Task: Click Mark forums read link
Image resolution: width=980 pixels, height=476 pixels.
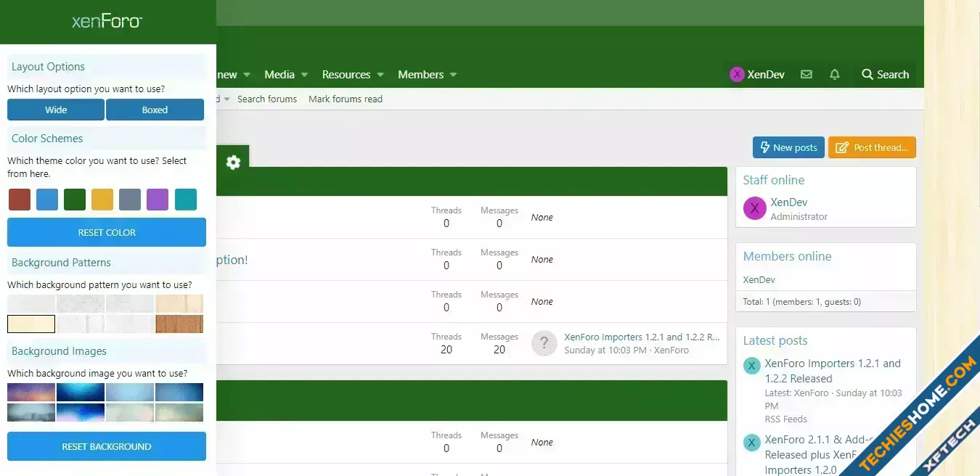Action: click(346, 99)
